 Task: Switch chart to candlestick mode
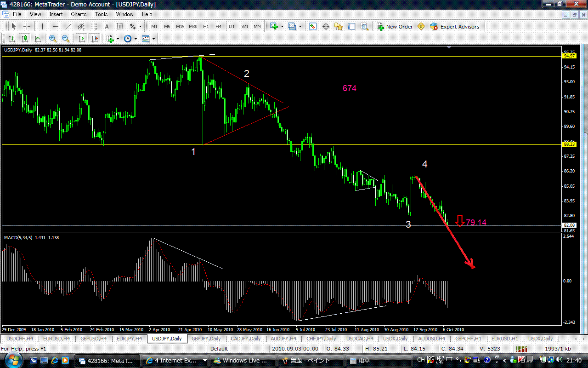pos(25,39)
